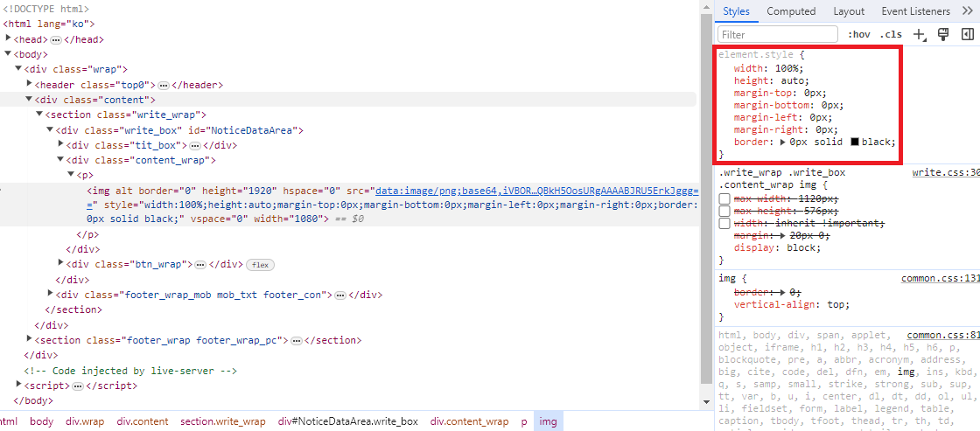
Task: Click the ellipsis in footer_wrap_pc section
Action: click(297, 341)
